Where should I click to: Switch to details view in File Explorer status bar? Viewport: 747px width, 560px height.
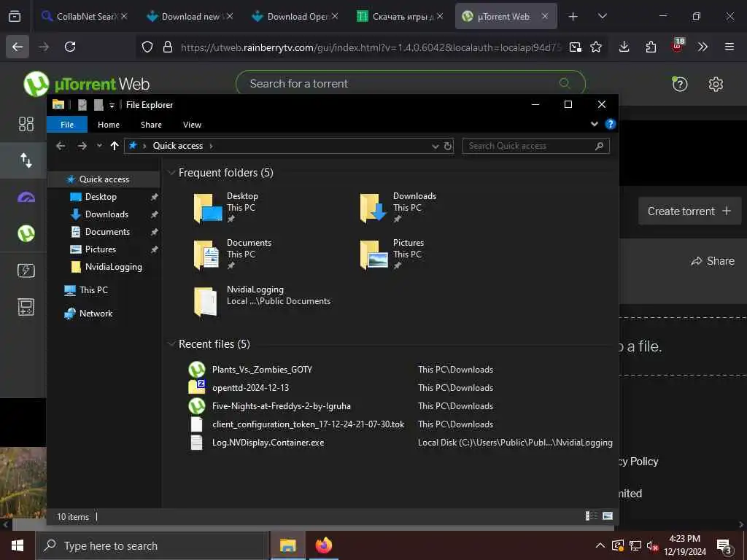(x=592, y=516)
